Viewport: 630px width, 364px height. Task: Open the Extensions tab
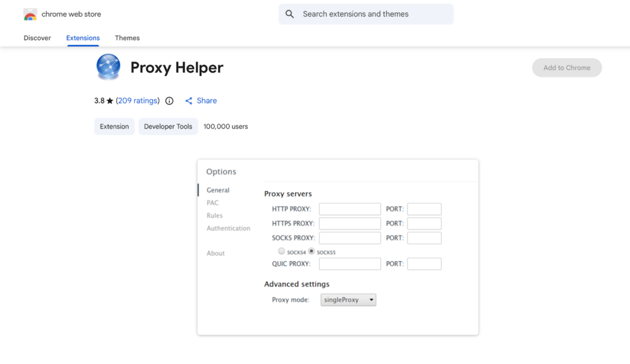(x=83, y=38)
